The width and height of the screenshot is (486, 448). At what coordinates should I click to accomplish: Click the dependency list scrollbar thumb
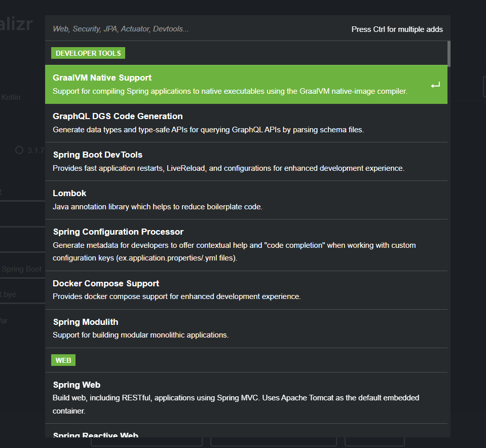click(449, 54)
